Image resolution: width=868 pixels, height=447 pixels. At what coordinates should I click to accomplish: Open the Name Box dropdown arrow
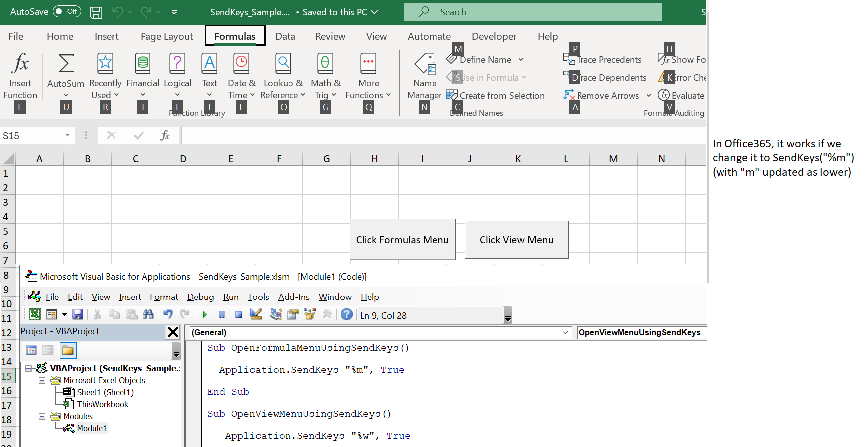click(67, 136)
